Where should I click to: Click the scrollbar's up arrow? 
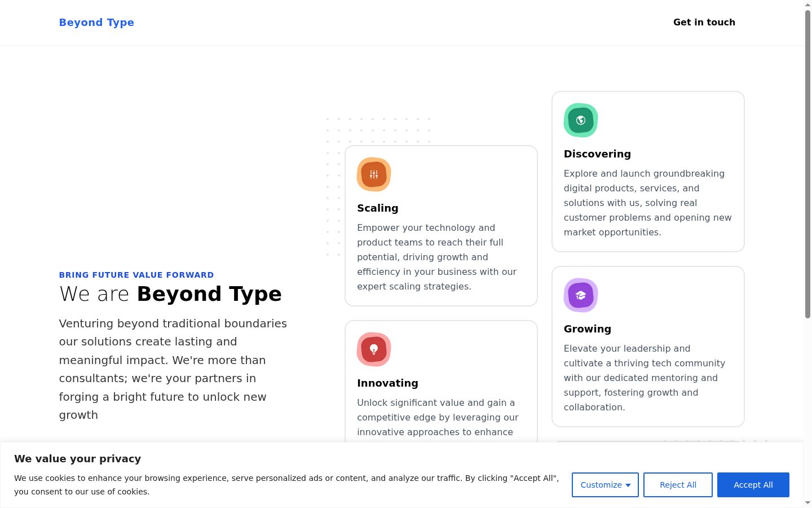click(x=807, y=5)
